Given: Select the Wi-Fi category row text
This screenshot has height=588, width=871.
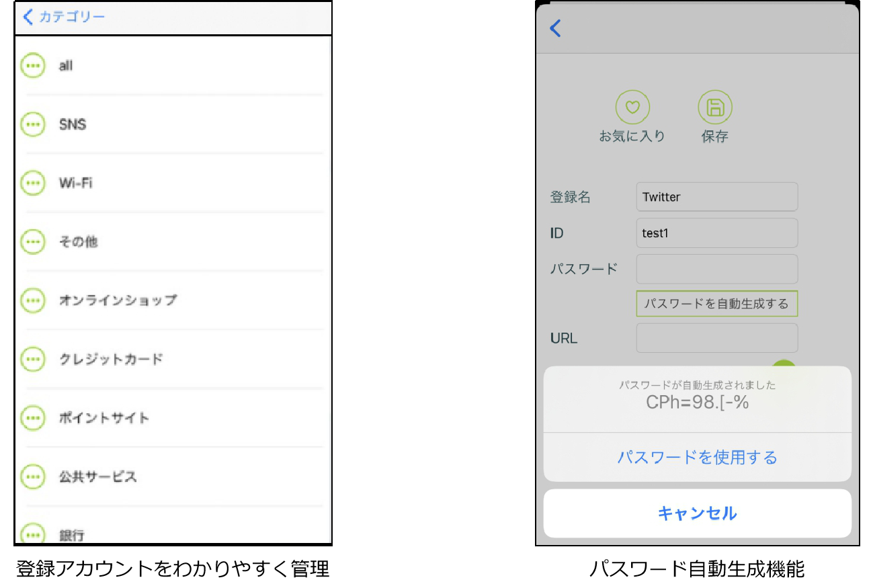Looking at the screenshot, I should point(76,183).
